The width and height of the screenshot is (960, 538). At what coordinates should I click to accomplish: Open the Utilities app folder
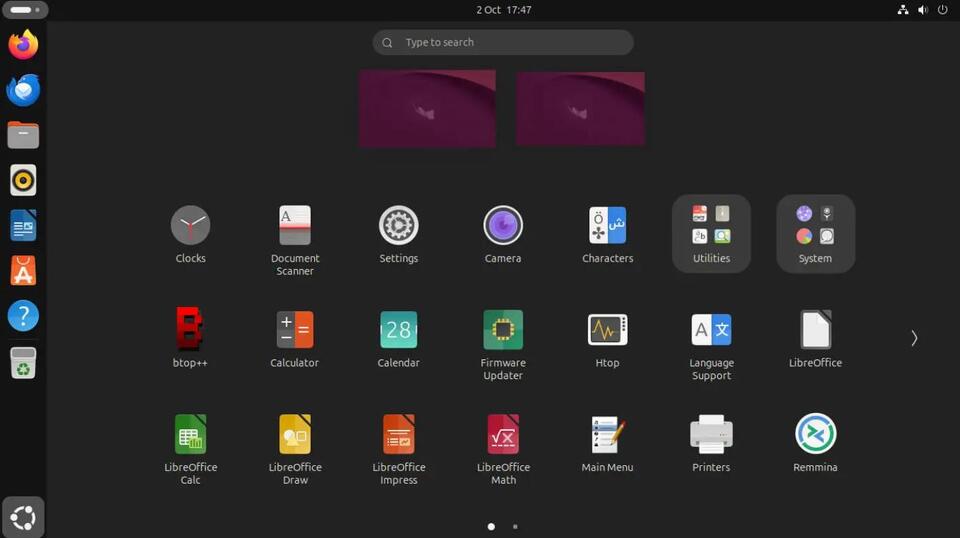(x=711, y=234)
